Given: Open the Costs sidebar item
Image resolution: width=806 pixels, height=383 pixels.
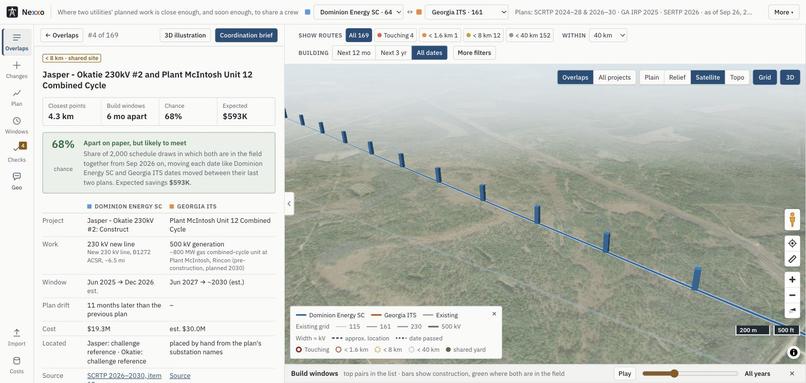Looking at the screenshot, I should (17, 365).
